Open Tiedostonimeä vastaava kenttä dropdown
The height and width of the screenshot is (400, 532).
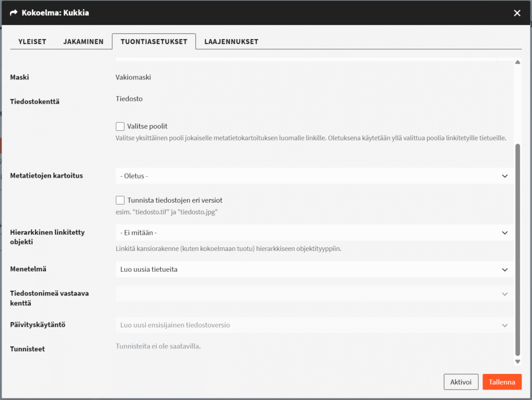(x=314, y=294)
